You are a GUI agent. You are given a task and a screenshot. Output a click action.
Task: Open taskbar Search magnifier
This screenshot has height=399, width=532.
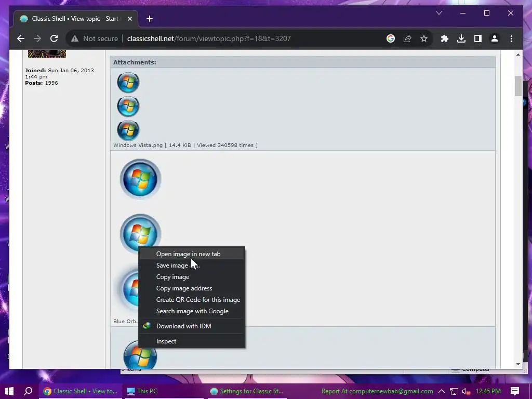pyautogui.click(x=28, y=391)
